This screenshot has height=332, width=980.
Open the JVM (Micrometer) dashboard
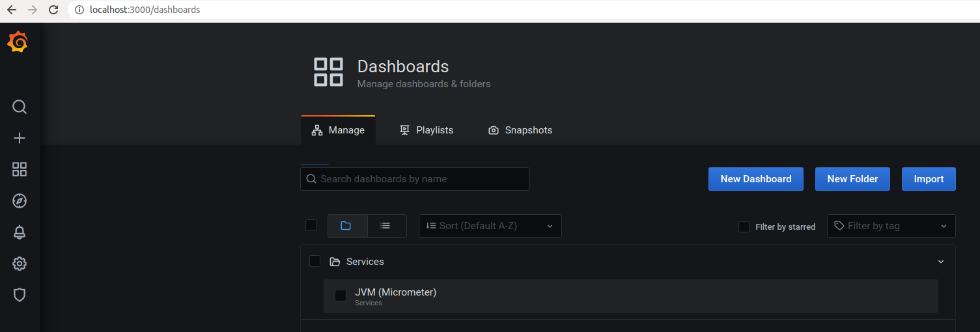click(x=631, y=296)
